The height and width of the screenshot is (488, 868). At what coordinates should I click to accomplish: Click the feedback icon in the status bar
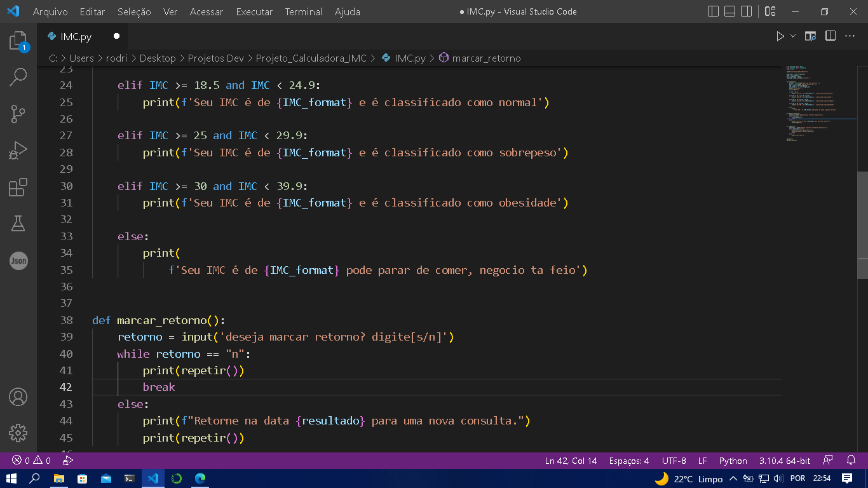pos(827,461)
